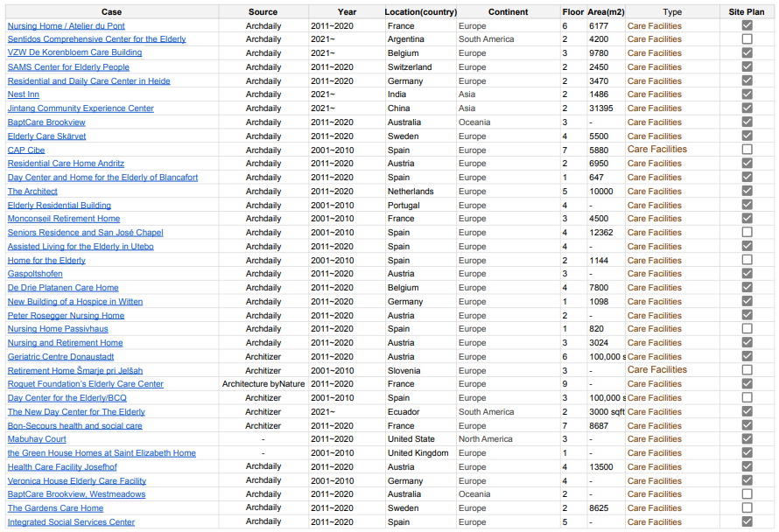Open The Architect case link
This screenshot has width=779, height=532.
[x=32, y=192]
